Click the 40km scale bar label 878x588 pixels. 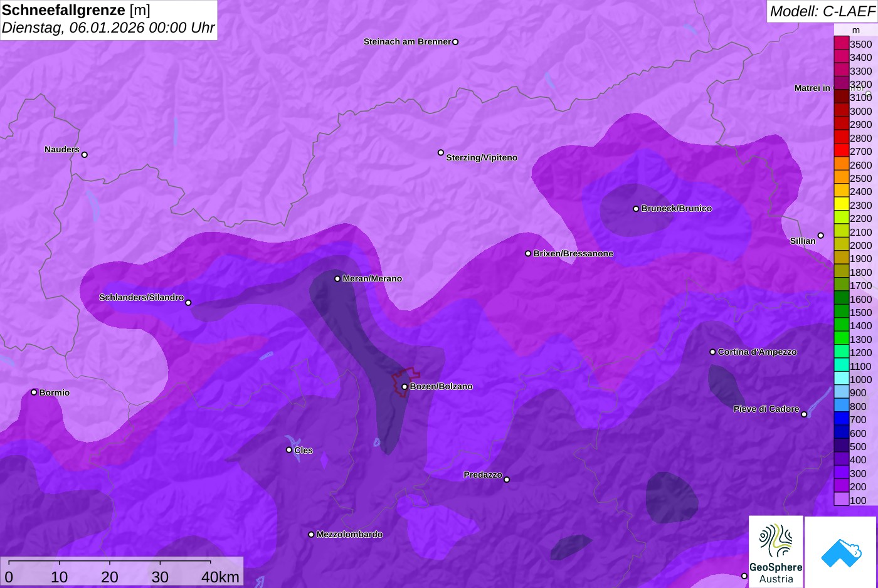coord(220,577)
